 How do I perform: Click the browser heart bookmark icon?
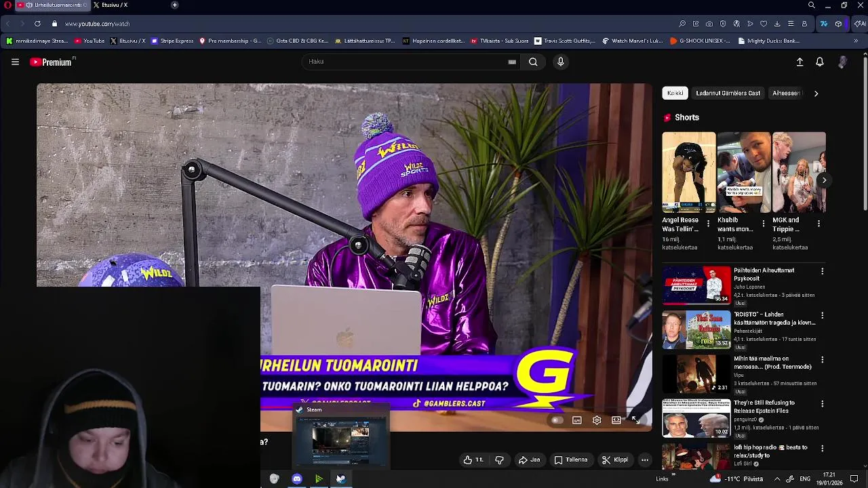pos(764,24)
